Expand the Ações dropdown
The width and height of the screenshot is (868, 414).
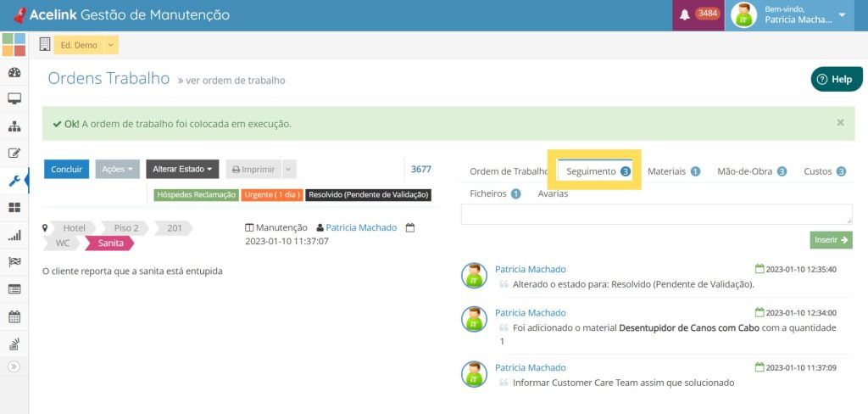[x=118, y=170]
